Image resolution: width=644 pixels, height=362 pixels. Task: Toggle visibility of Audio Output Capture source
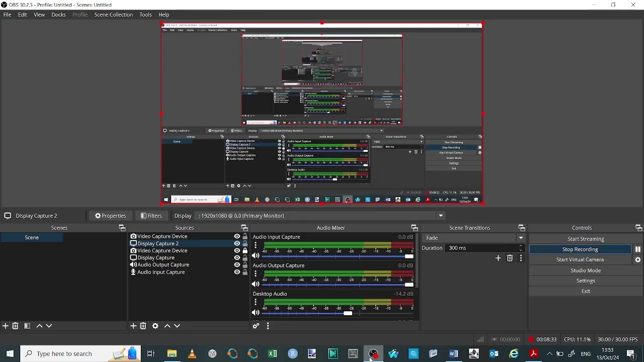[x=237, y=265]
